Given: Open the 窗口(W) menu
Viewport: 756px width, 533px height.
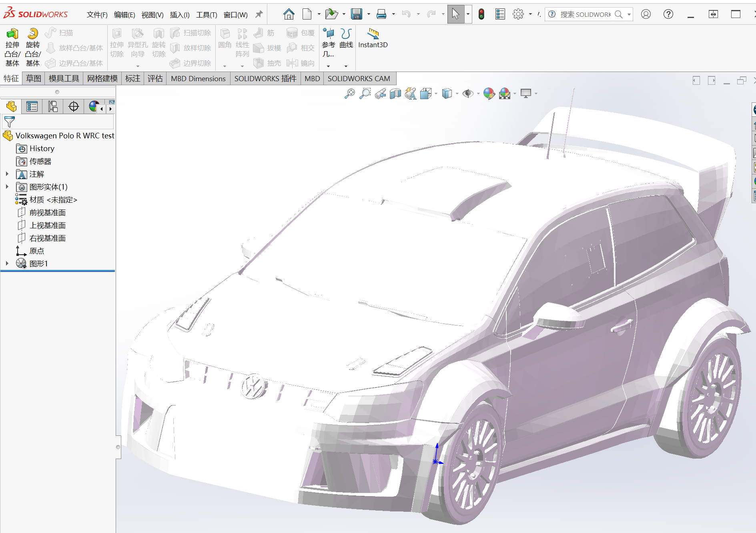Looking at the screenshot, I should coord(235,15).
